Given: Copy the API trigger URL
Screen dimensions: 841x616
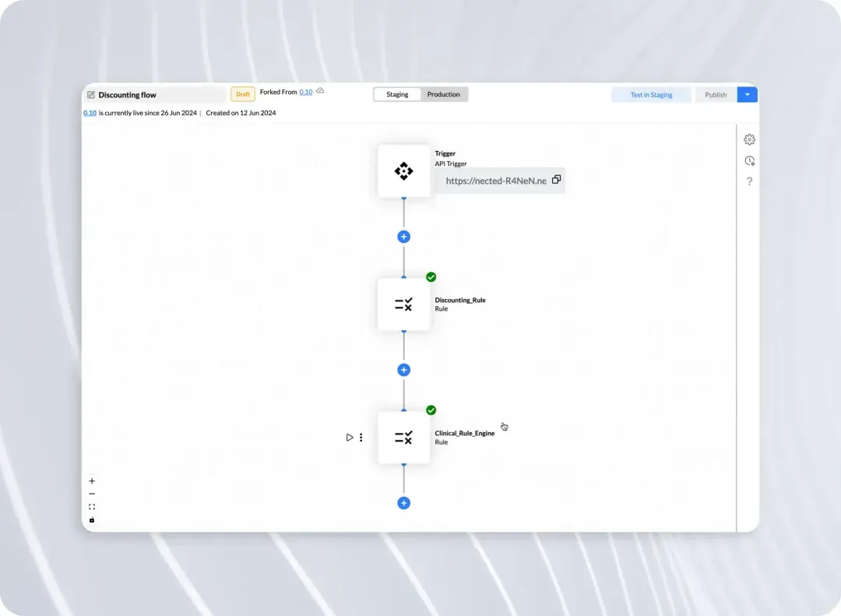Looking at the screenshot, I should [556, 179].
